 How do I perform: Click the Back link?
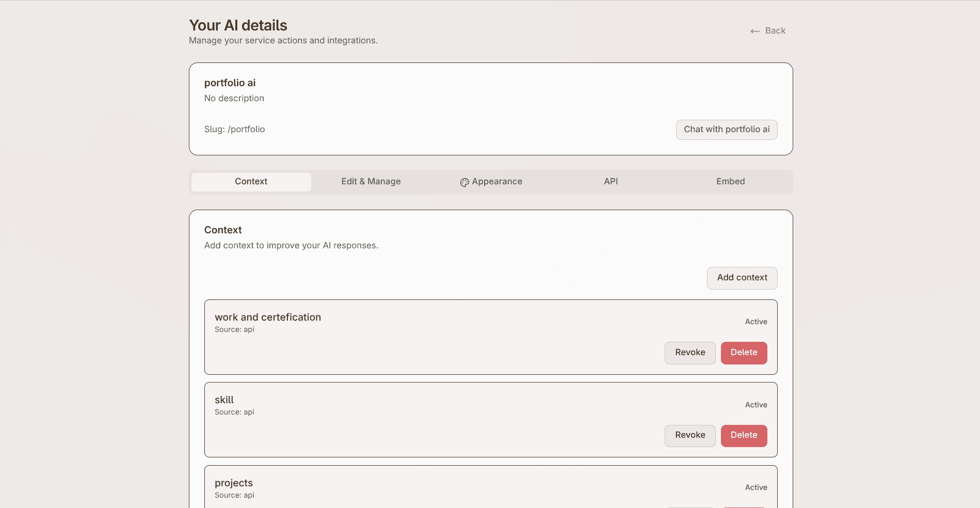[x=775, y=30]
